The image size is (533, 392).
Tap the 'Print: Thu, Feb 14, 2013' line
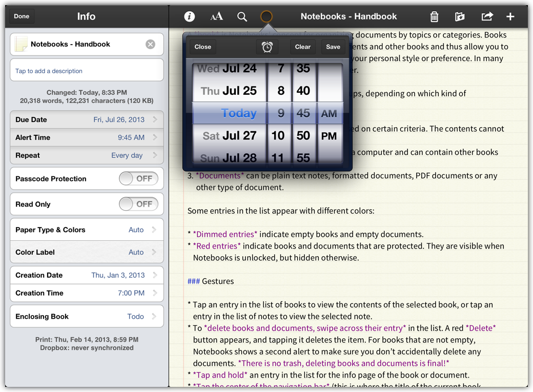tap(87, 340)
